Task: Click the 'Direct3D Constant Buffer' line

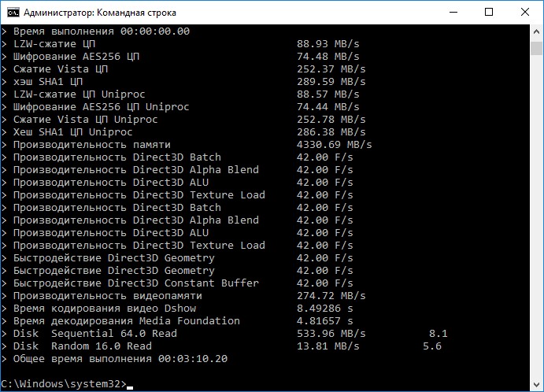Action: tap(183, 283)
